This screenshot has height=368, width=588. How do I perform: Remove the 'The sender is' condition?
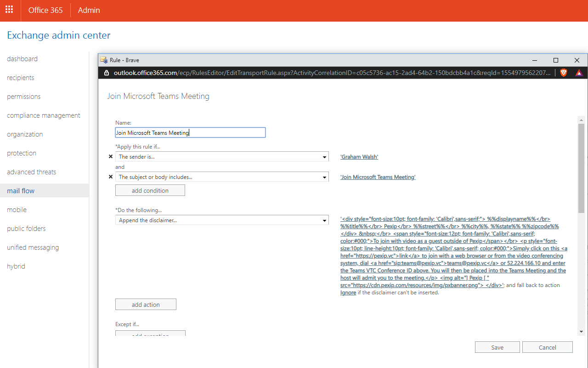point(110,156)
